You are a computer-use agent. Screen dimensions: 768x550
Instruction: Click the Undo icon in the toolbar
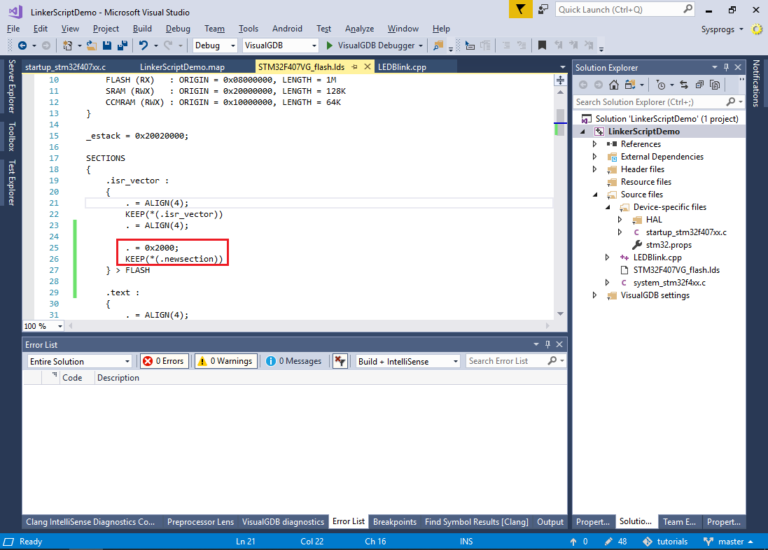[144, 46]
